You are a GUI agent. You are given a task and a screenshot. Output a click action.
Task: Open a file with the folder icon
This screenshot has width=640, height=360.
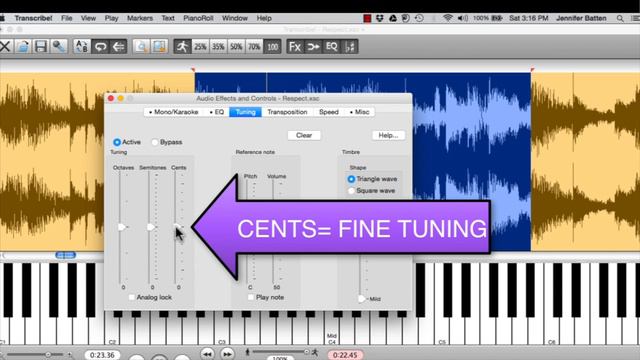click(x=22, y=47)
